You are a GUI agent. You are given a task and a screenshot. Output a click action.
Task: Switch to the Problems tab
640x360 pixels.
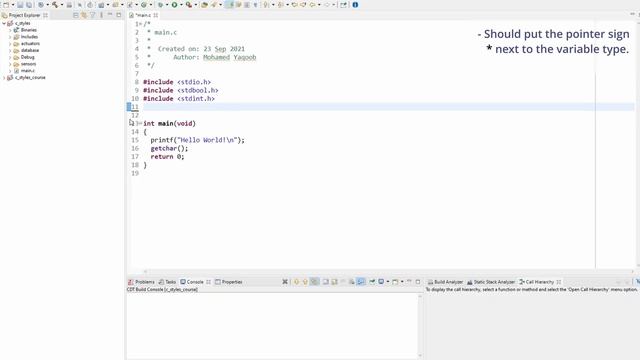(x=141, y=282)
